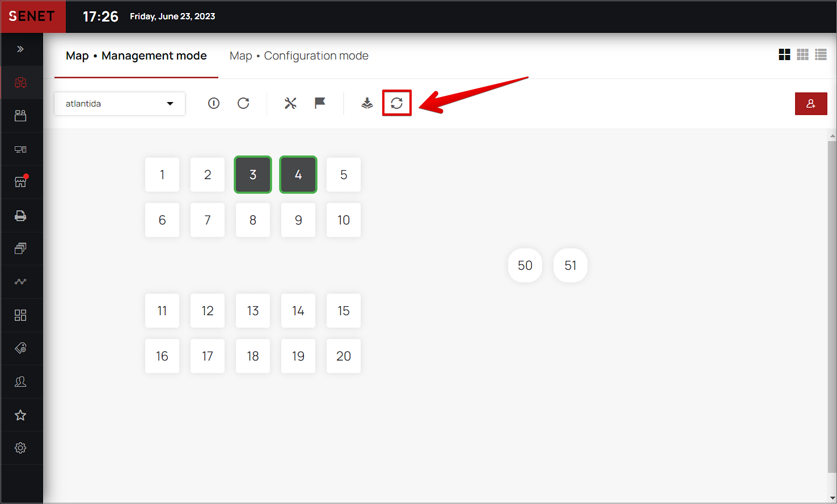Click the flag icon in toolbar
837x504 pixels.
320,103
